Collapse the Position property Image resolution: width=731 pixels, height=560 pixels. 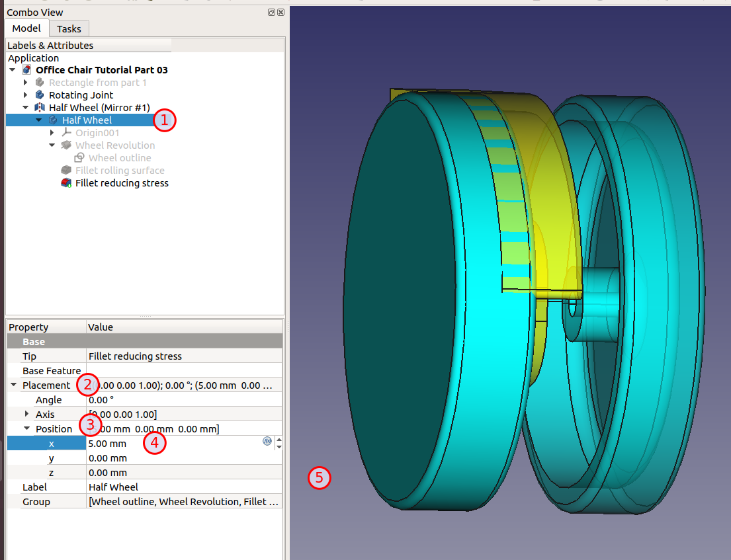pos(26,429)
